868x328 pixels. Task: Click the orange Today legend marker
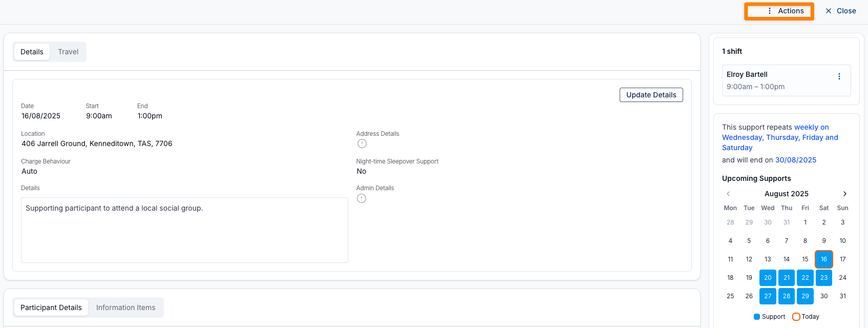(796, 317)
